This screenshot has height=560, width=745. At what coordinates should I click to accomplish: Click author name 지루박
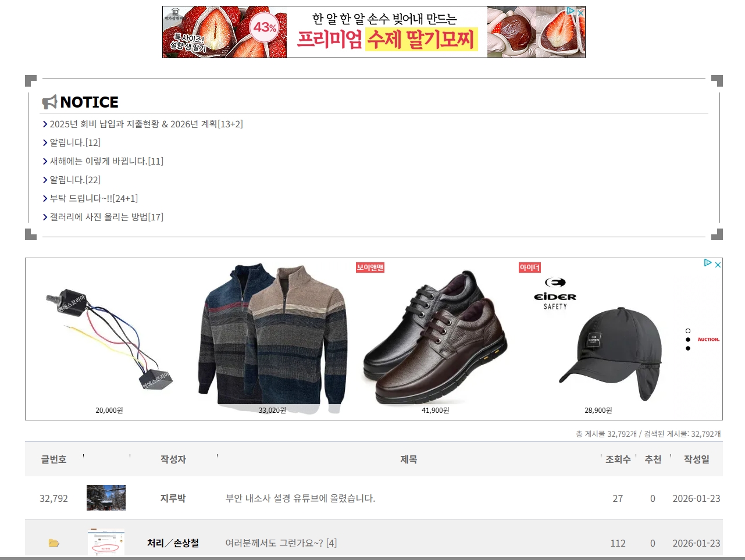pos(173,498)
